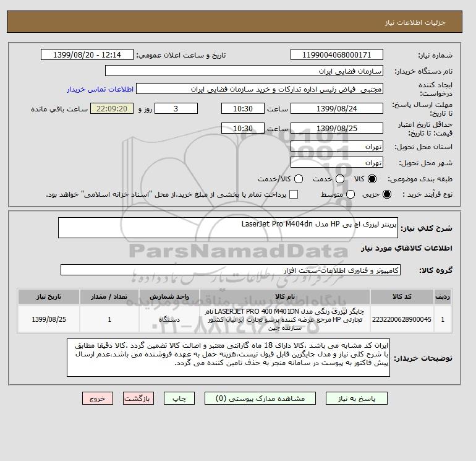Click the تعداد / مقدار column header
476x461 pixels.
point(109,296)
